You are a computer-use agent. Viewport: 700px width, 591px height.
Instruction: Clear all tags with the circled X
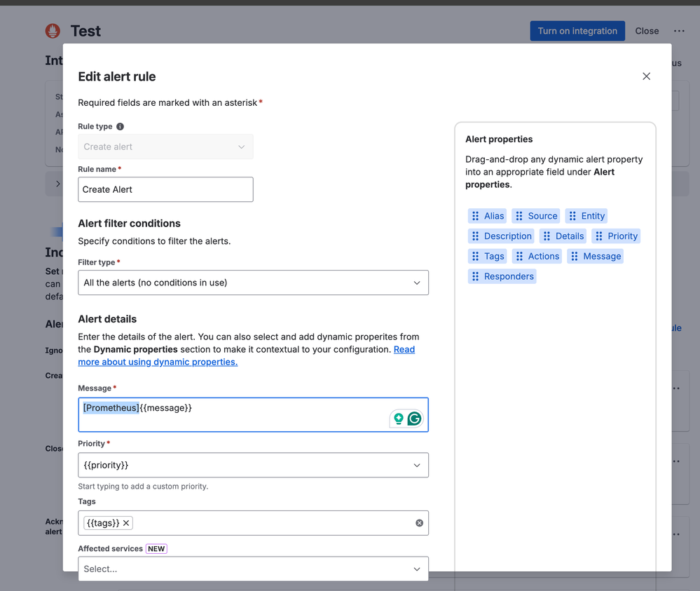tap(419, 523)
